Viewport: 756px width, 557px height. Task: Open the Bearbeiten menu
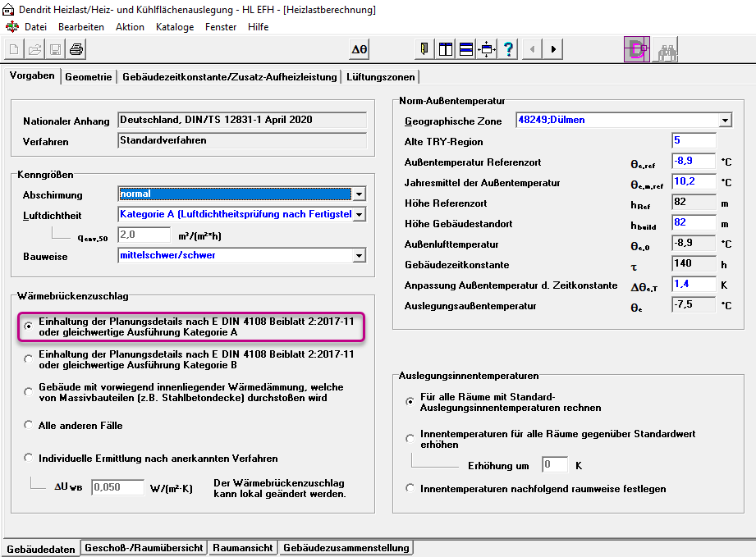(81, 27)
